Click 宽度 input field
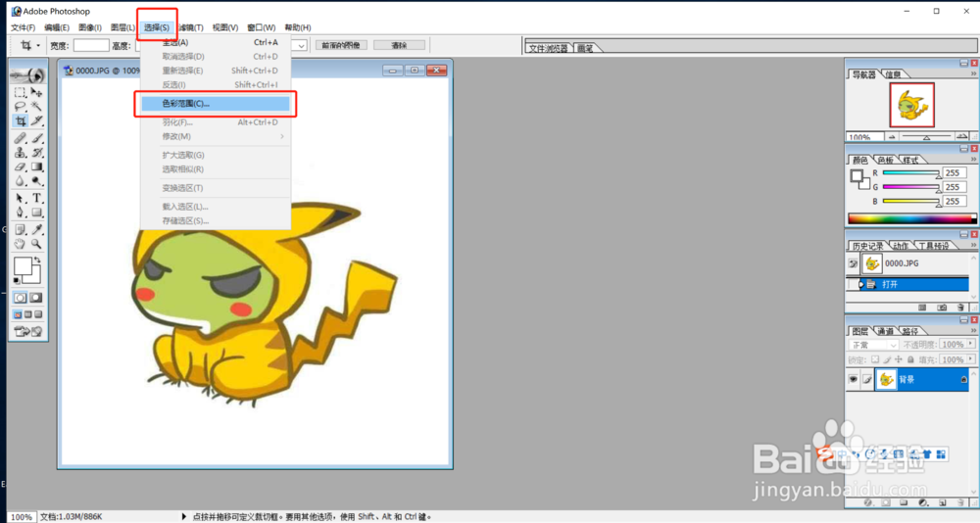The image size is (980, 523). 91,45
